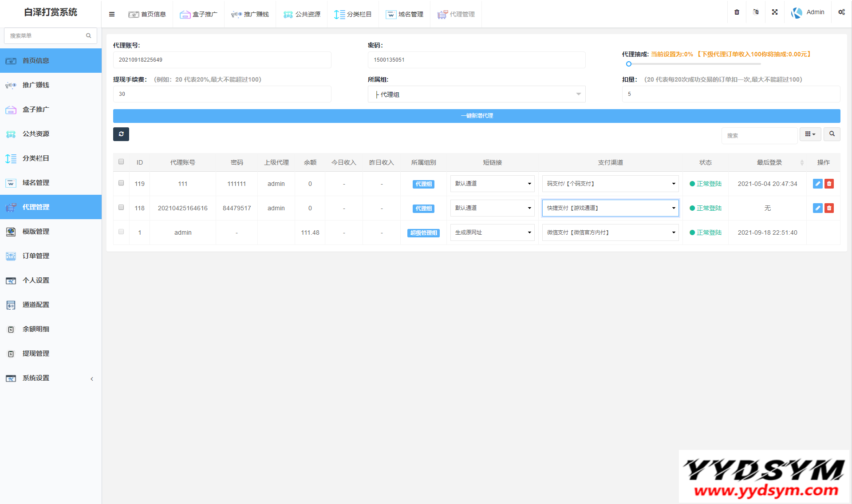Viewport: 852px width, 504px height.
Task: Click the magnifier search button beside table search
Action: [x=832, y=134]
